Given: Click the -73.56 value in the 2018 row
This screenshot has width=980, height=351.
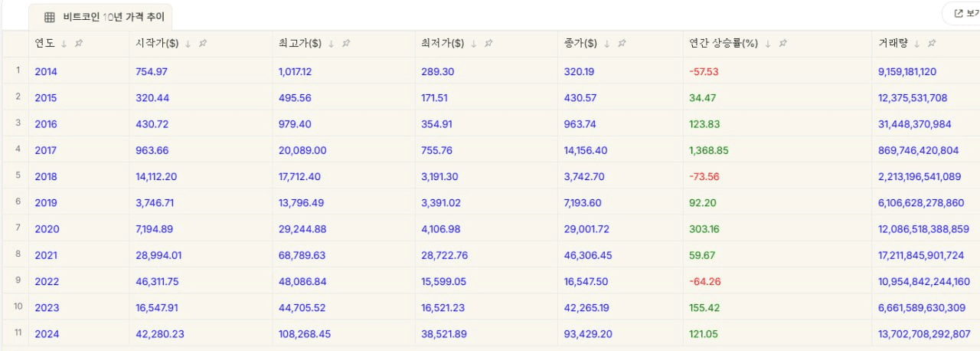Looking at the screenshot, I should coord(704,176).
